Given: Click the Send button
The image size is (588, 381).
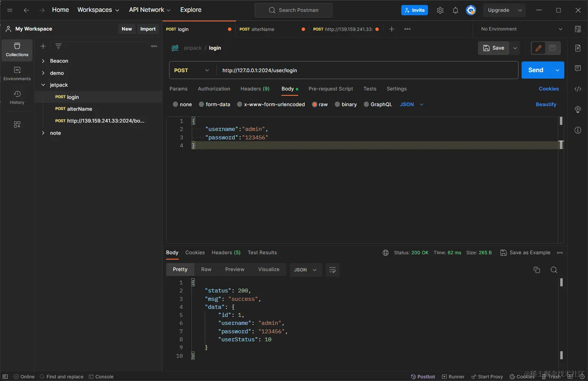Looking at the screenshot, I should [536, 70].
